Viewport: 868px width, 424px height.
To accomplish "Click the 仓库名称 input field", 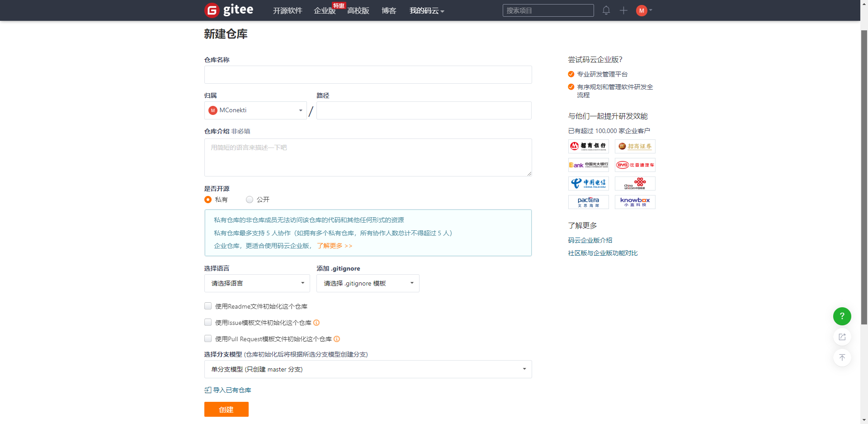I will [368, 75].
